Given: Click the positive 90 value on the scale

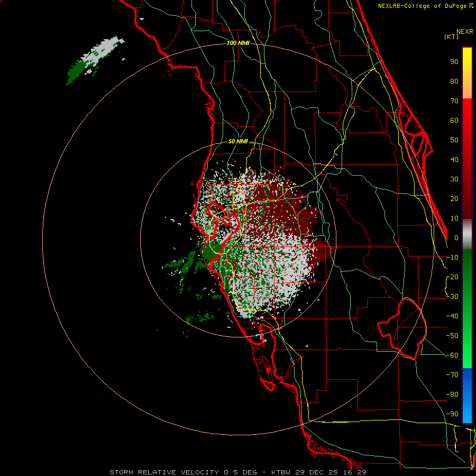Looking at the screenshot, I should [x=454, y=62].
